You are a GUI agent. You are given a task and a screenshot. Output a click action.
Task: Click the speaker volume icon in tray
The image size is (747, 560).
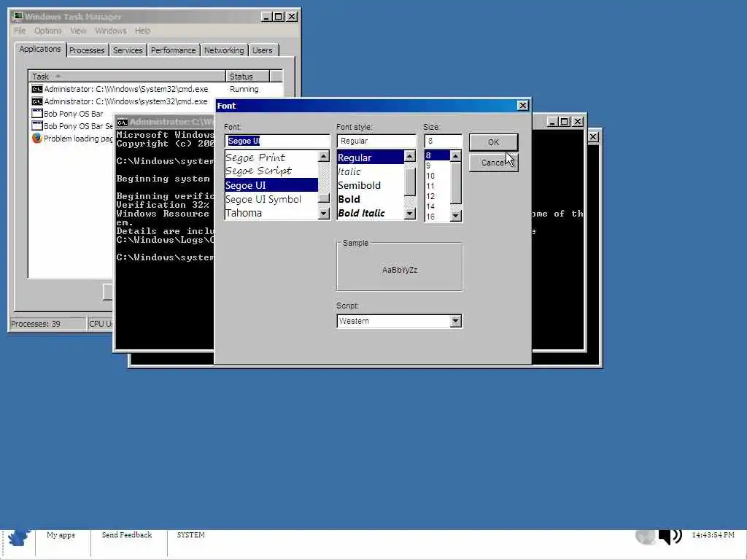point(670,536)
